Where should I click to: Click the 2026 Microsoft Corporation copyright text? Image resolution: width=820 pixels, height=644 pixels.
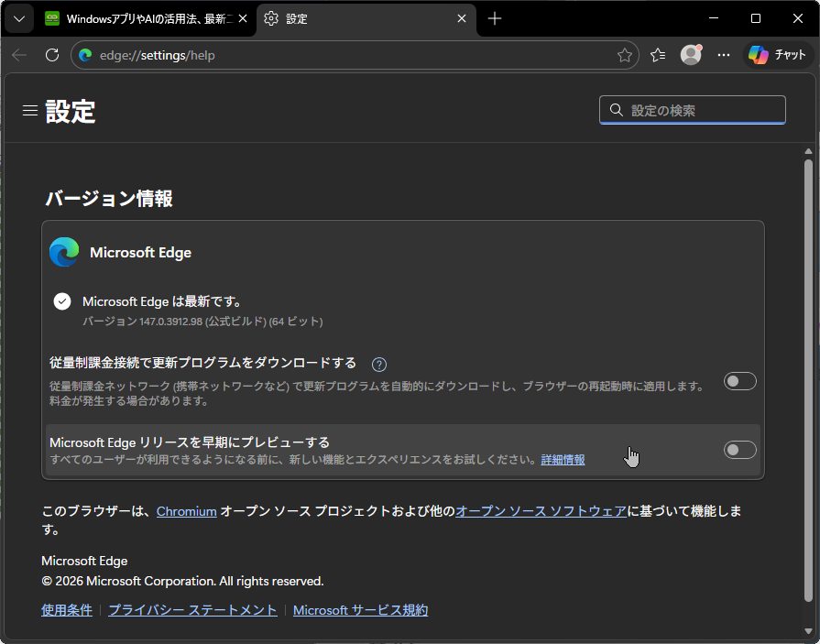182,582
